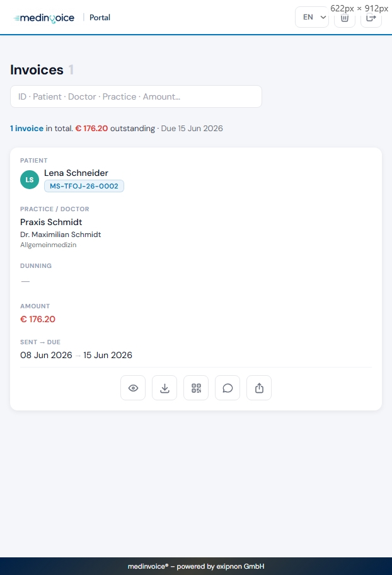
Task: Click the LS patient avatar
Action: [x=30, y=180]
